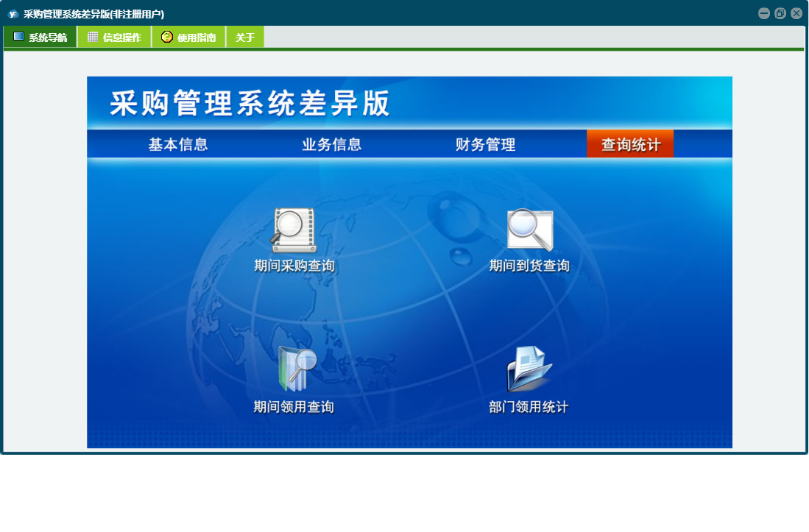The image size is (809, 532).
Task: Open the 期间采购查询 magnifier-on-list icon
Action: point(294,230)
